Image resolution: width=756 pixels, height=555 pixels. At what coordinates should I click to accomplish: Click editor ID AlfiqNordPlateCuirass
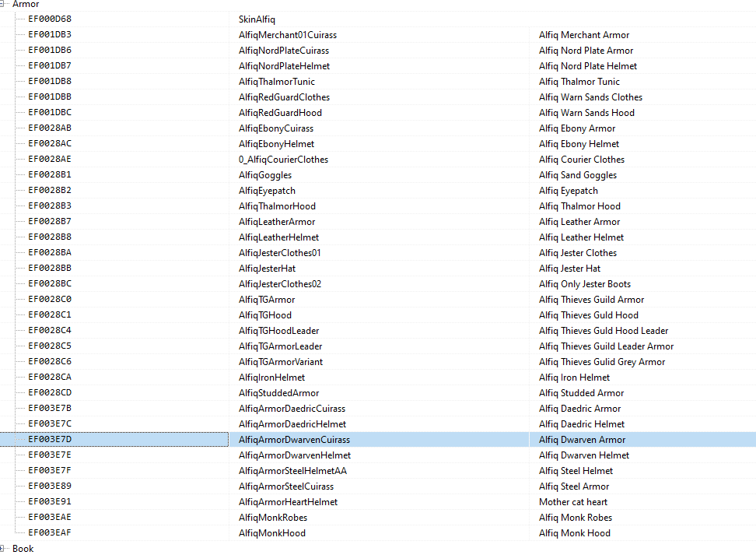(x=284, y=50)
